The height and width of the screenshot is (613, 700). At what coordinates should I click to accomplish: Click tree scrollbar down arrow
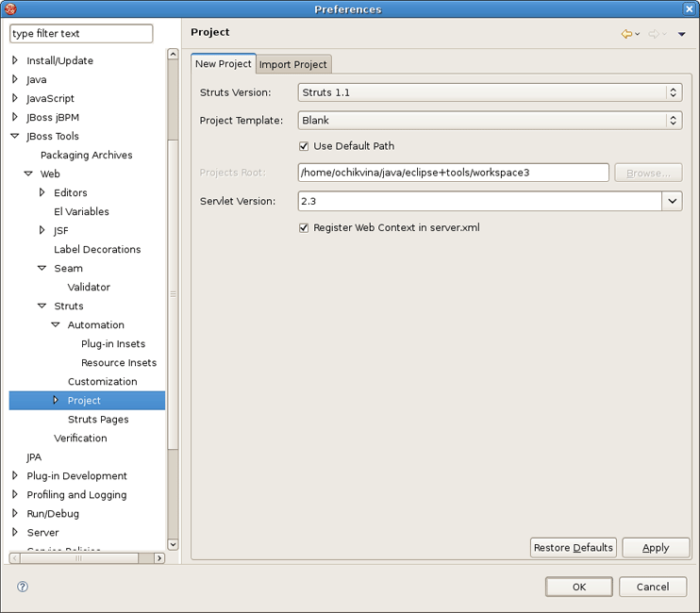[x=173, y=544]
